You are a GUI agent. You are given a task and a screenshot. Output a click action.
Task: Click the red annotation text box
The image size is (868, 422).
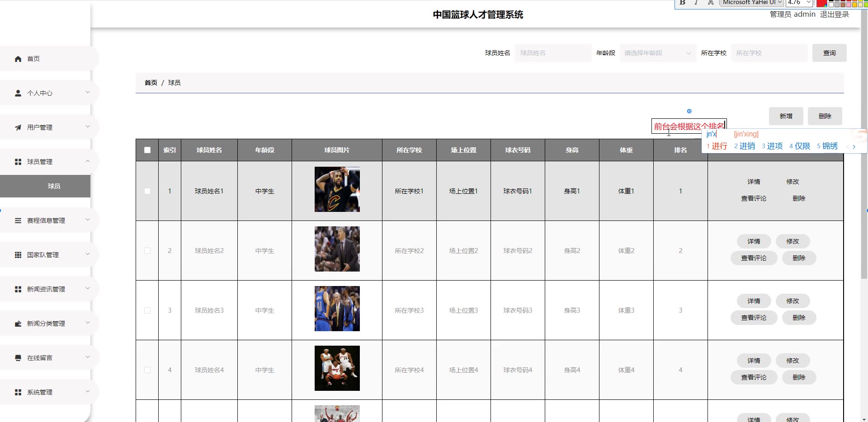(x=689, y=126)
